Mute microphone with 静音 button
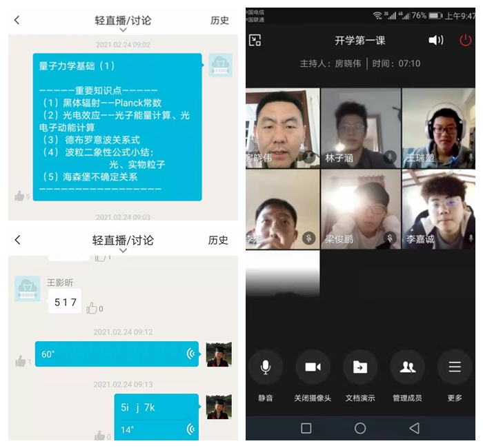Image resolution: width=483 pixels, height=448 pixels. click(266, 367)
